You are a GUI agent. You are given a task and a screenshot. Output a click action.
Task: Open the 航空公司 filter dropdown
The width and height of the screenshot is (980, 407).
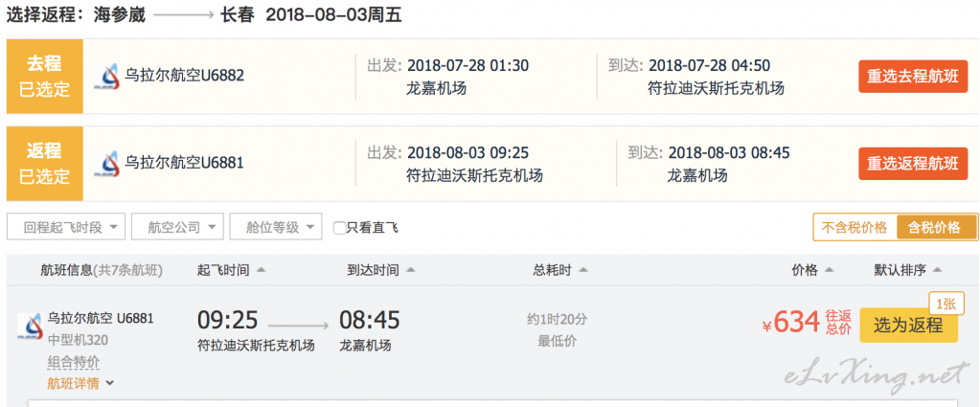(177, 227)
